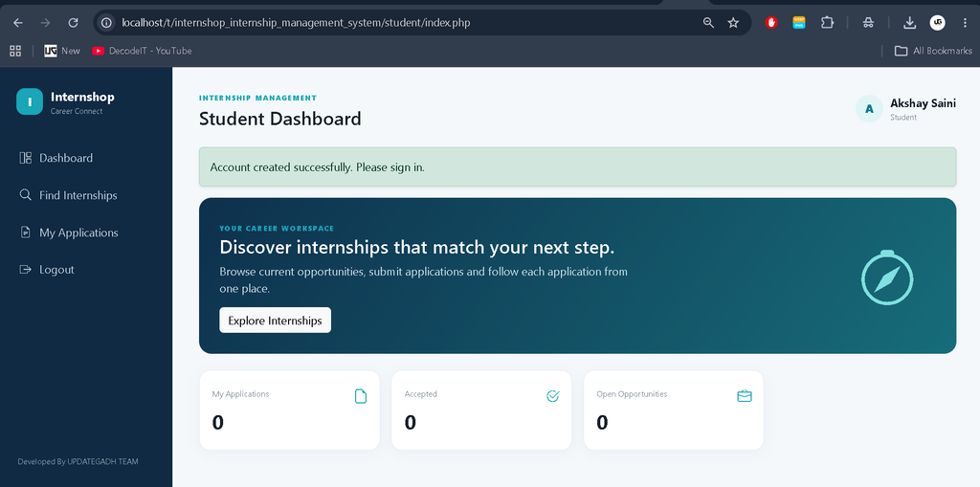Click the Discover internships headline

pyautogui.click(x=417, y=248)
